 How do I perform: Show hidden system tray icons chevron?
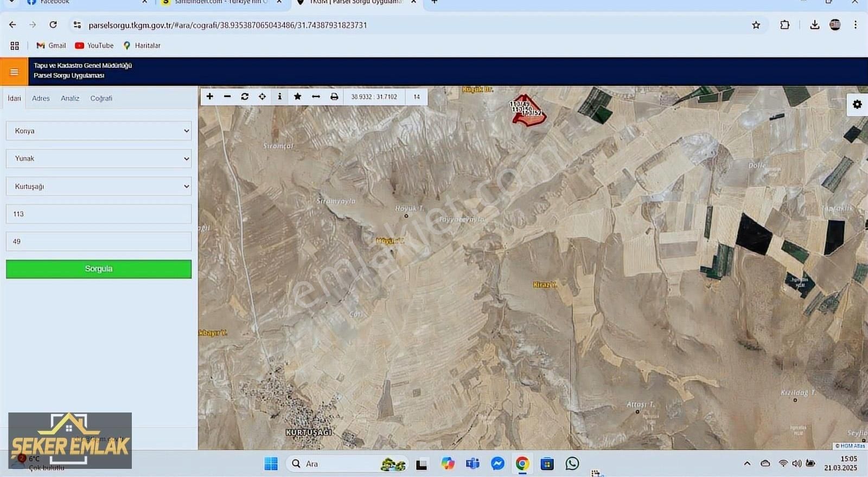point(747,463)
